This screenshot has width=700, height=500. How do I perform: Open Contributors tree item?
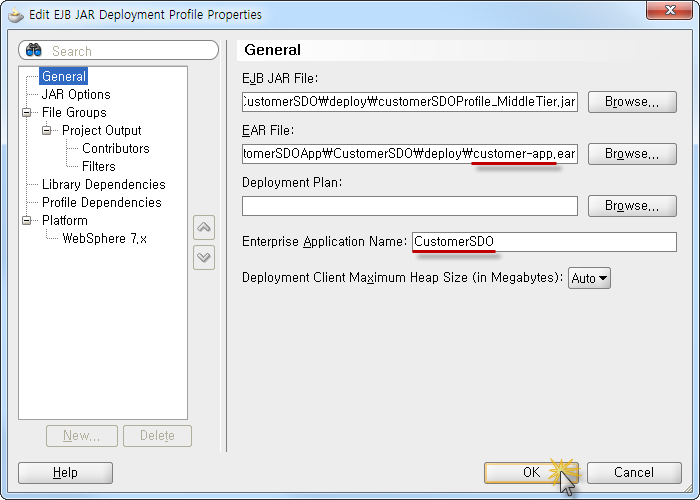coord(116,148)
